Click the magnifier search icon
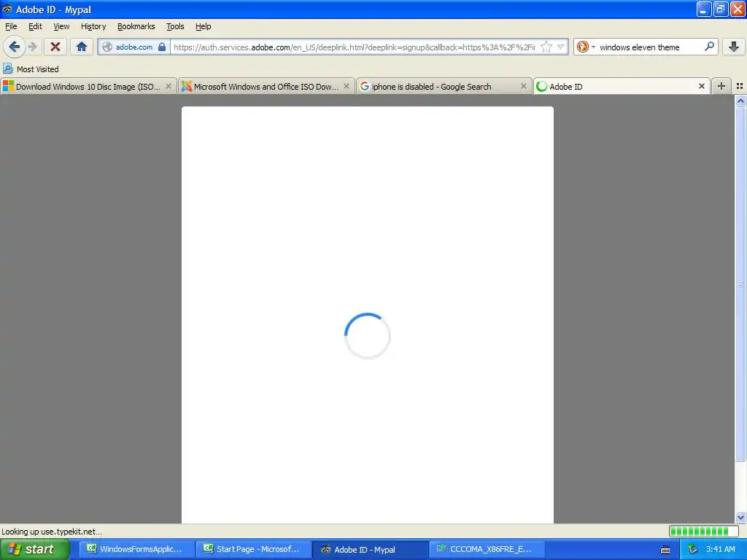Screen dimensions: 747x560 pos(709,47)
